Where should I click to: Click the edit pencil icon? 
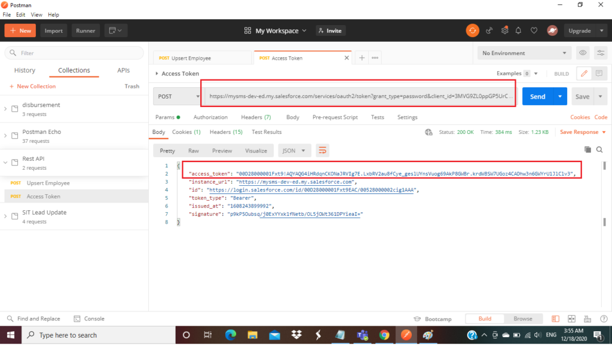[x=584, y=74]
